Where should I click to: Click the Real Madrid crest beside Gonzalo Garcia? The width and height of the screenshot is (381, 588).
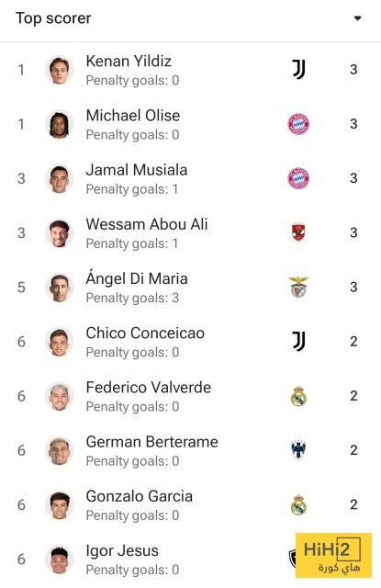tap(298, 504)
